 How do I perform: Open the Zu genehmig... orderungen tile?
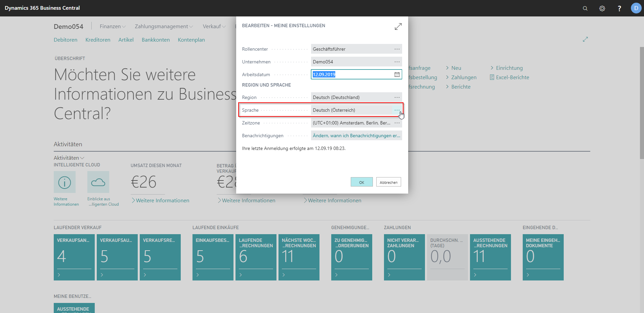click(x=352, y=257)
